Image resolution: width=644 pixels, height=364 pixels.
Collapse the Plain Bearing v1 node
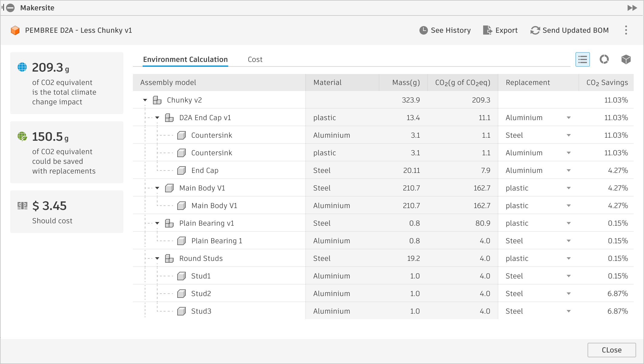pos(157,223)
